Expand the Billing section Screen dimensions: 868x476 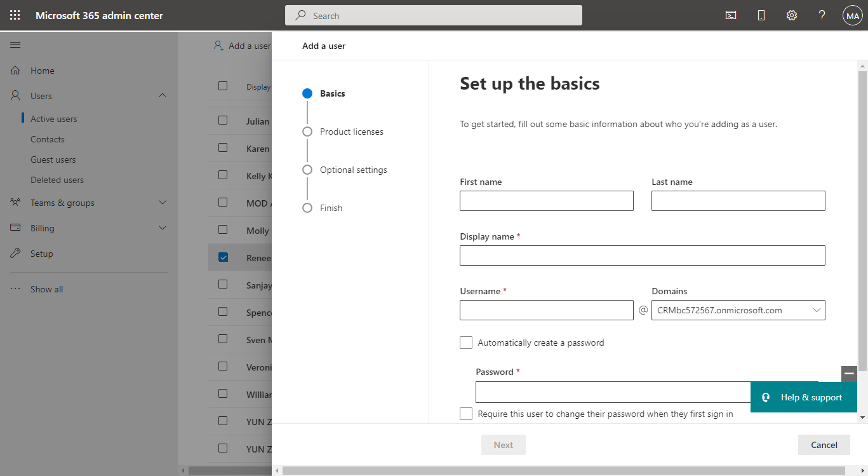point(41,228)
